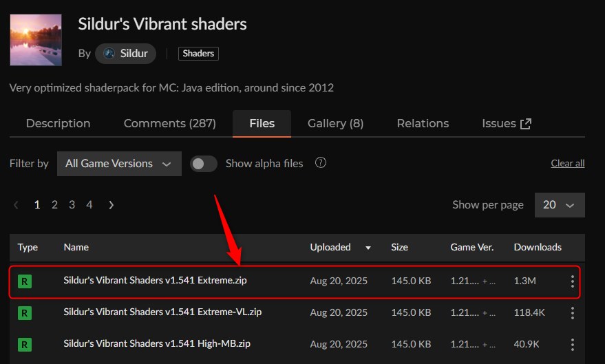This screenshot has height=364, width=605.
Task: Click the Size column header
Action: (399, 247)
